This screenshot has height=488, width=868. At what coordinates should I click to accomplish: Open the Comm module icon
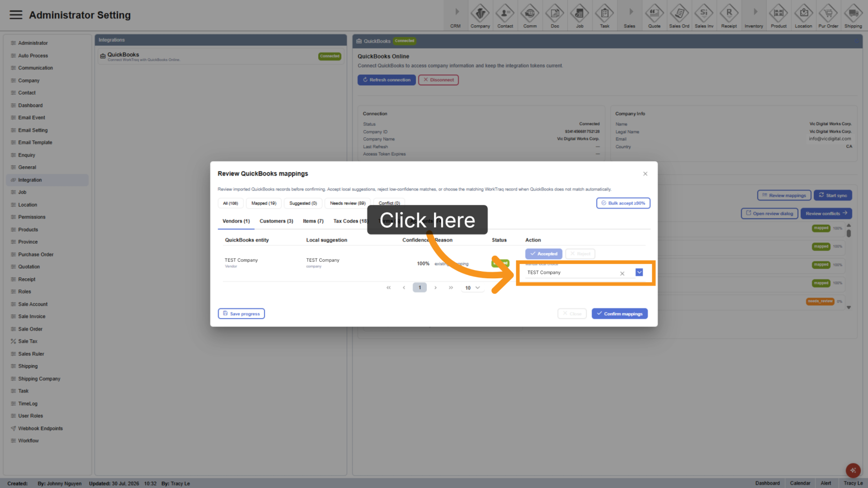[x=530, y=15]
